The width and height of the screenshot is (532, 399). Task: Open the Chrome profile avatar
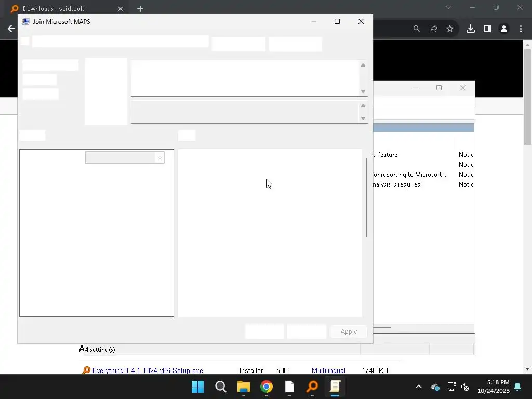(504, 29)
